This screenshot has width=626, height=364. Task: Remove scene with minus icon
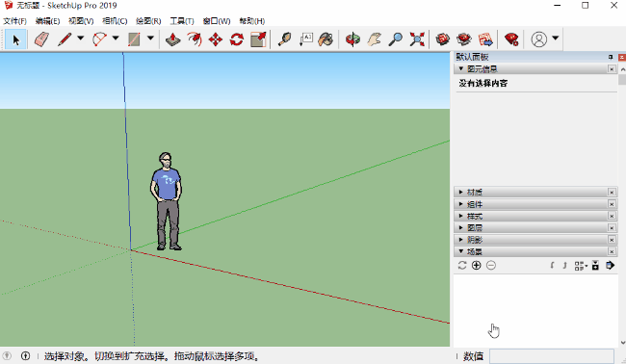pyautogui.click(x=491, y=266)
